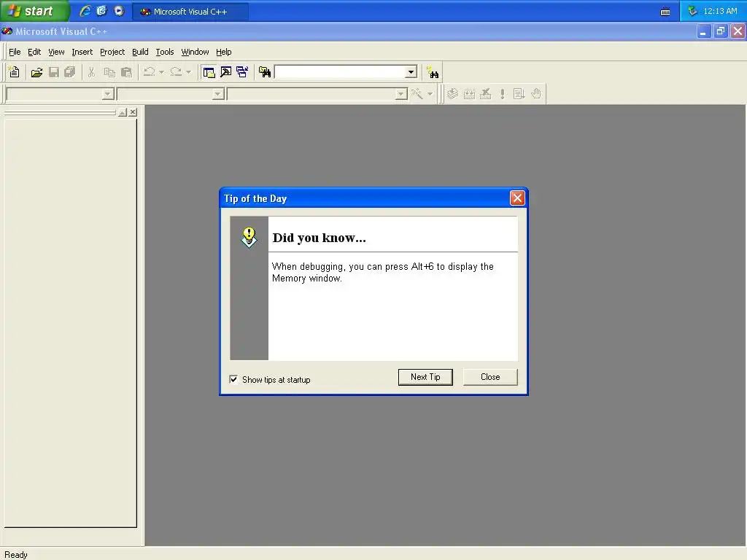This screenshot has width=747, height=560.
Task: Open the Edit menu
Action: (34, 52)
